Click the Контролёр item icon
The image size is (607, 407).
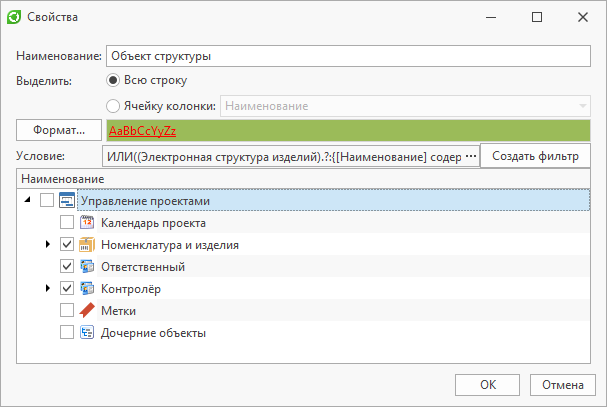(x=87, y=289)
